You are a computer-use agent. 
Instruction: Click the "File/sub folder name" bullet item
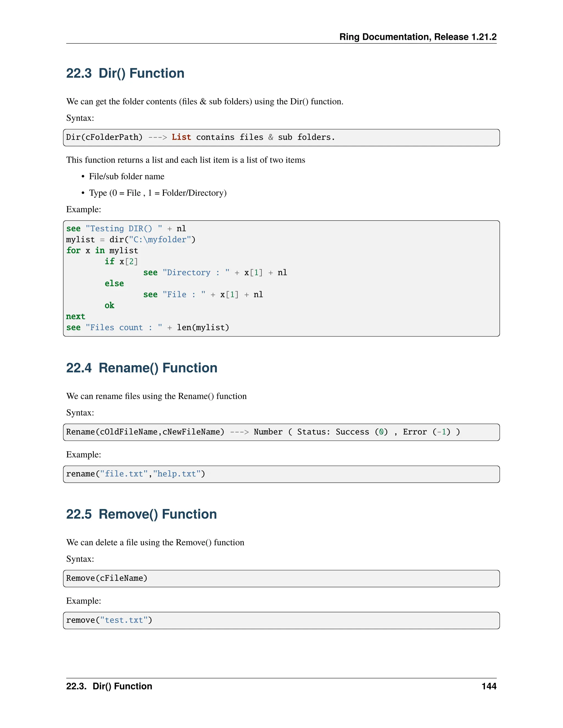coord(126,176)
